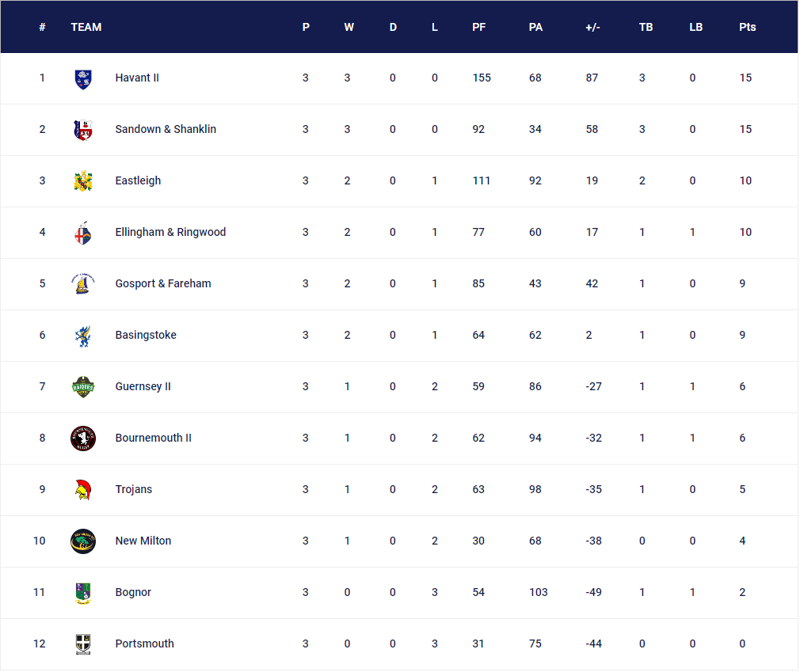Click the Sandown & Shanklin club crest
The width and height of the screenshot is (800, 672).
click(82, 130)
